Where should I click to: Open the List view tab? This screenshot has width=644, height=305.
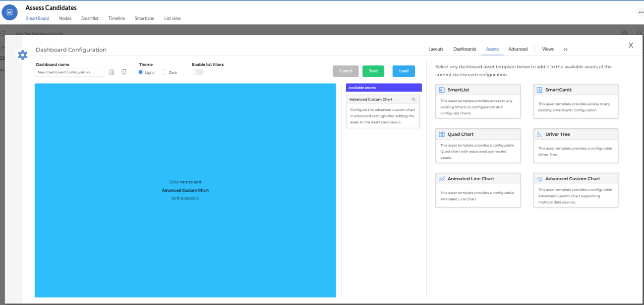pos(173,18)
